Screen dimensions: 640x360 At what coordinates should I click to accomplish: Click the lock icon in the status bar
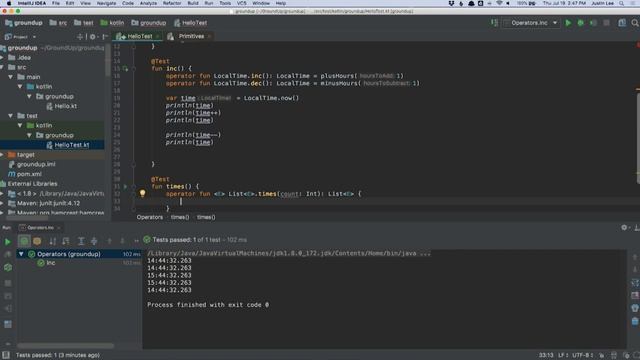[601, 356]
